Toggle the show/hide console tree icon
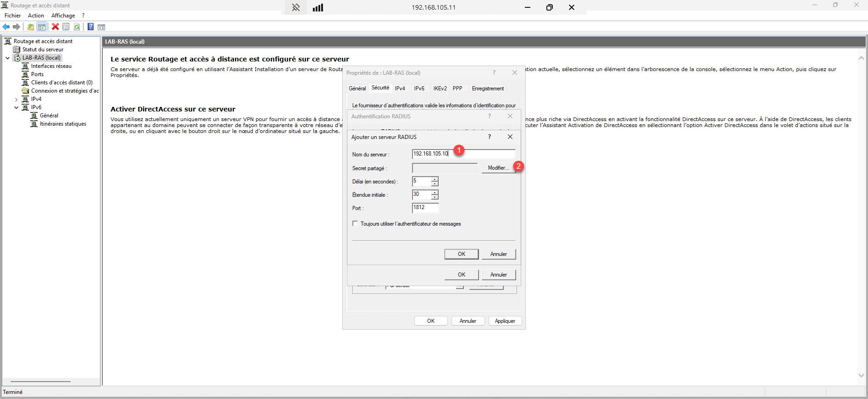 coord(42,27)
